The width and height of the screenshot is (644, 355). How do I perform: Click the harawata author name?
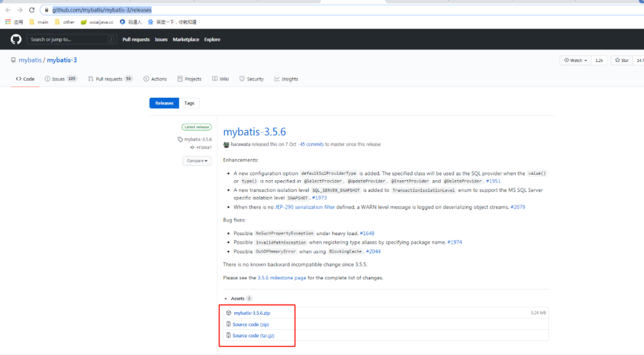pyautogui.click(x=240, y=144)
